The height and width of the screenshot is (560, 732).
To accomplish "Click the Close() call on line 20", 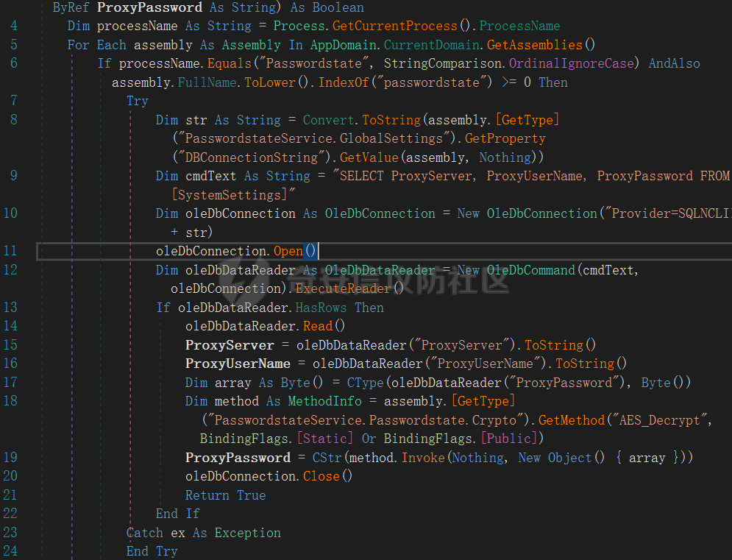I will [x=327, y=476].
